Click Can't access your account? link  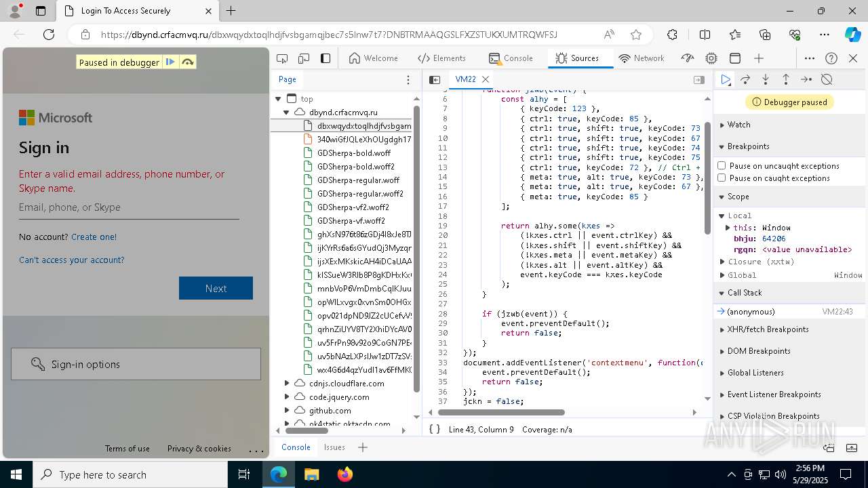72,260
